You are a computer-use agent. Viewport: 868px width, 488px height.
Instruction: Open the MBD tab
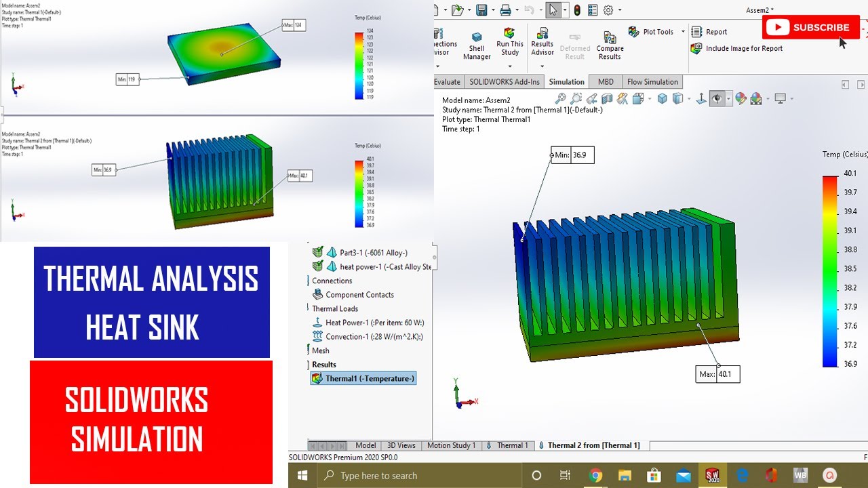pyautogui.click(x=606, y=82)
